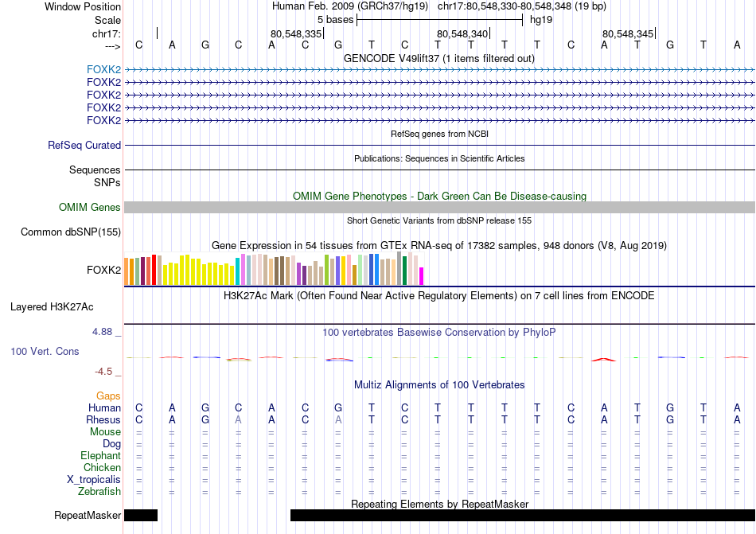Screen dimensions: 756x534
Task: Click the Human Feb. 2009 (GRCh37/hg19) header text
Action: pyautogui.click(x=350, y=6)
